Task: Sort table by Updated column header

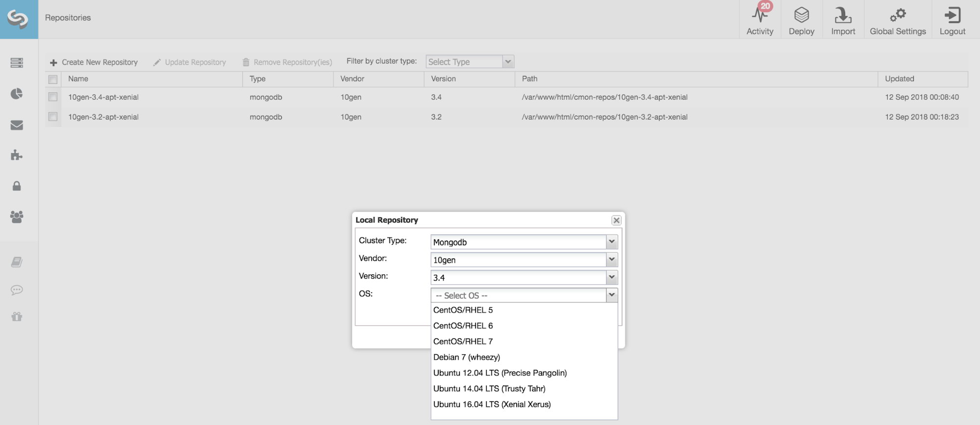Action: click(923, 79)
